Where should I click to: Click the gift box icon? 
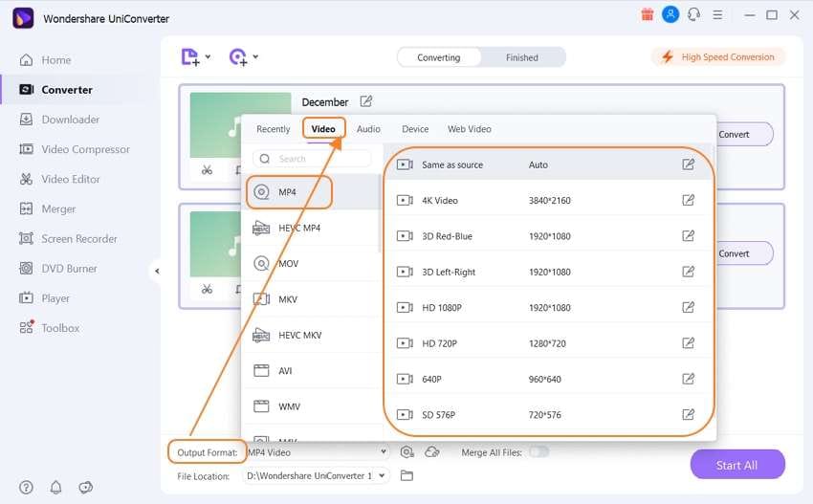coord(648,14)
